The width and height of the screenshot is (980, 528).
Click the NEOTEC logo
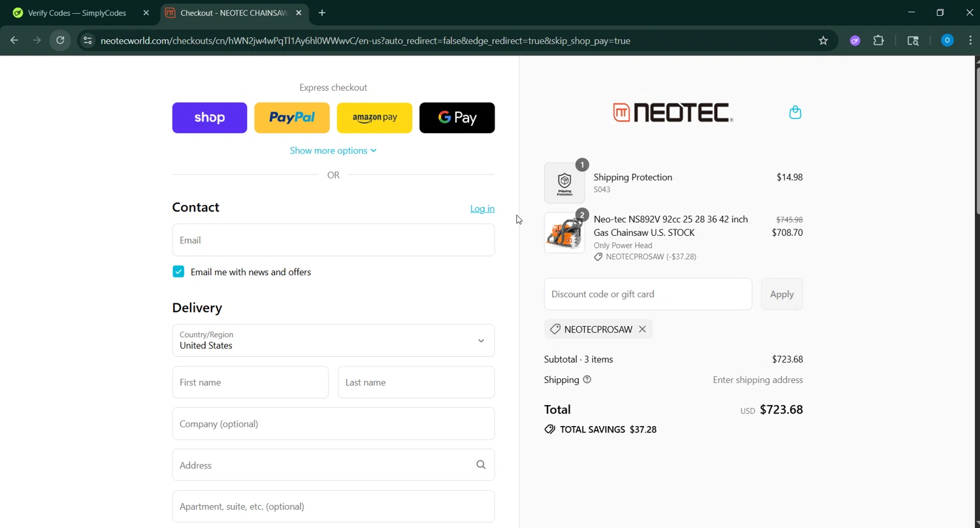673,112
